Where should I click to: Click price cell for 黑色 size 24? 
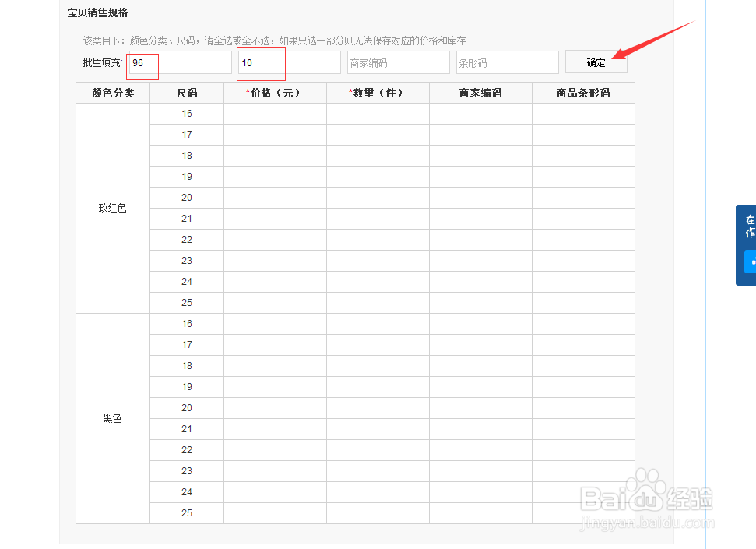275,492
